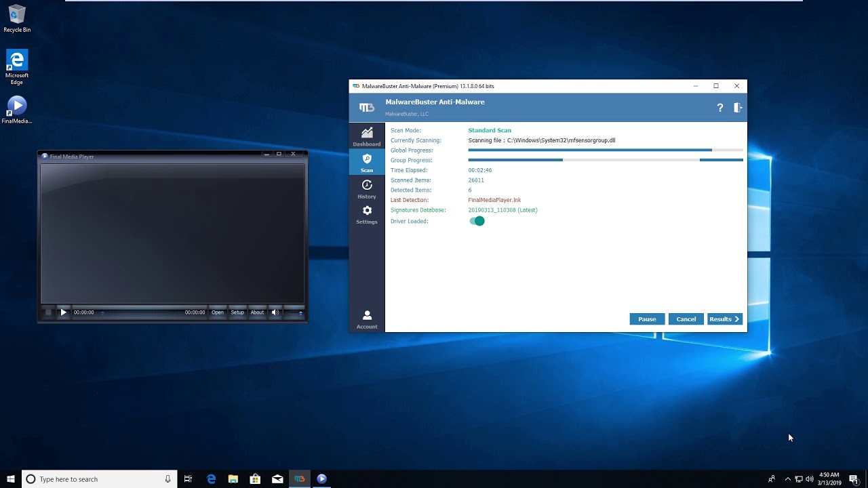Open network icon in system tray
Image resolution: width=868 pixels, height=488 pixels.
799,479
